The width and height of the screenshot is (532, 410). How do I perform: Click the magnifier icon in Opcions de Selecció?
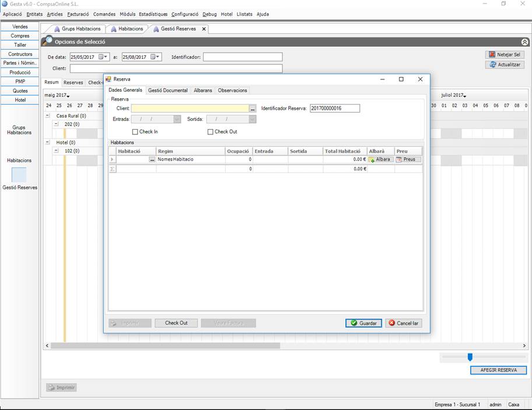pyautogui.click(x=47, y=41)
